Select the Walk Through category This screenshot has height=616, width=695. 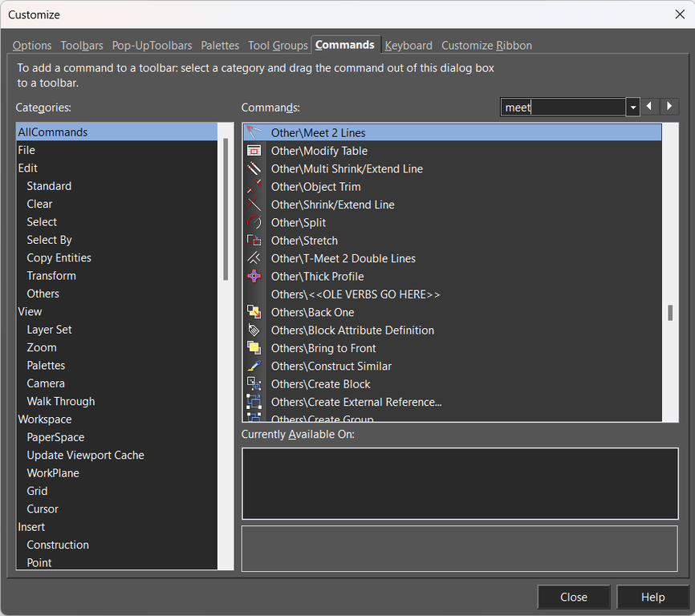tap(61, 401)
